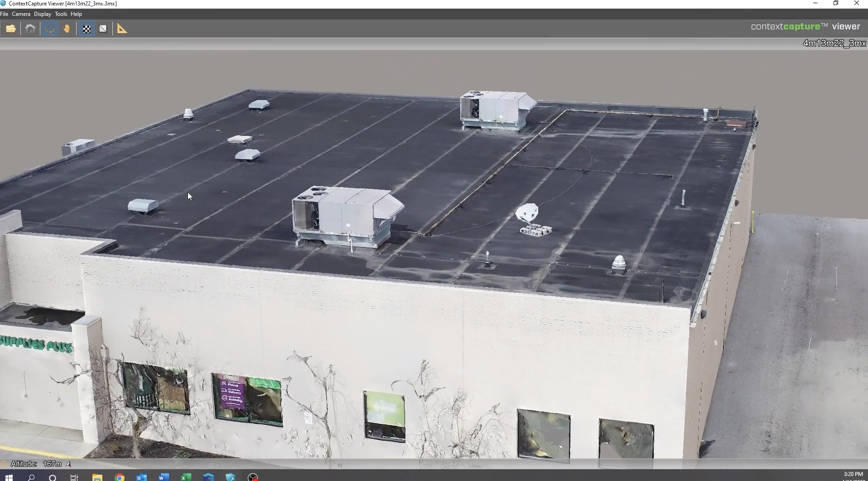Viewport: 868px width, 481px height.
Task: Reset the view with the Home icon
Action: pyautogui.click(x=30, y=29)
